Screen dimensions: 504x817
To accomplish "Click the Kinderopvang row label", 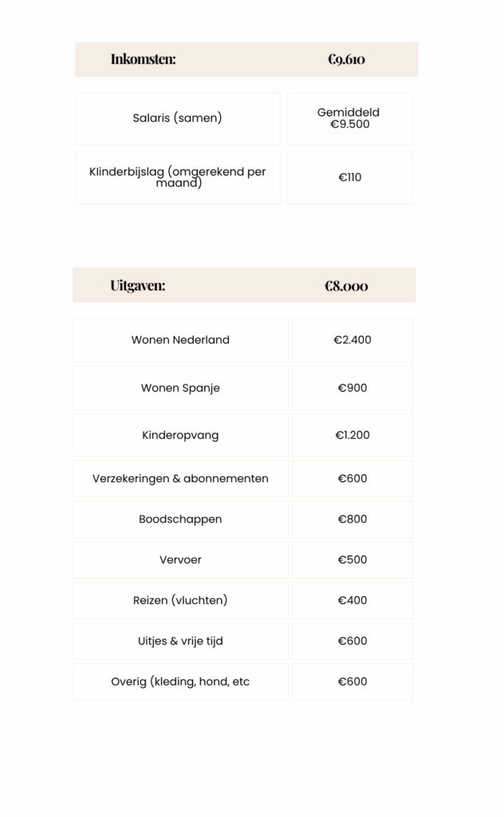I will (180, 436).
